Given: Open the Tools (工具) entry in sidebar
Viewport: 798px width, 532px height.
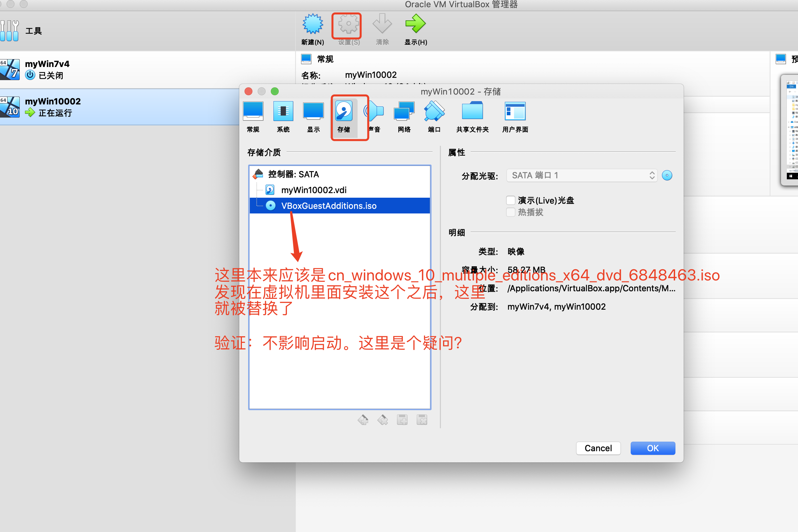Looking at the screenshot, I should click(33, 31).
